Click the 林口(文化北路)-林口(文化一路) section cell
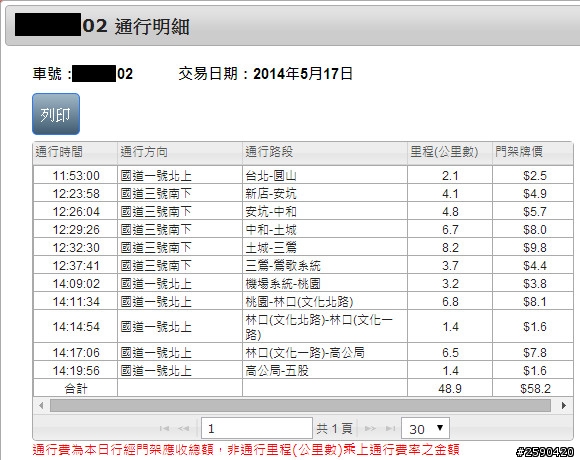This screenshot has width=580, height=460. 325,327
